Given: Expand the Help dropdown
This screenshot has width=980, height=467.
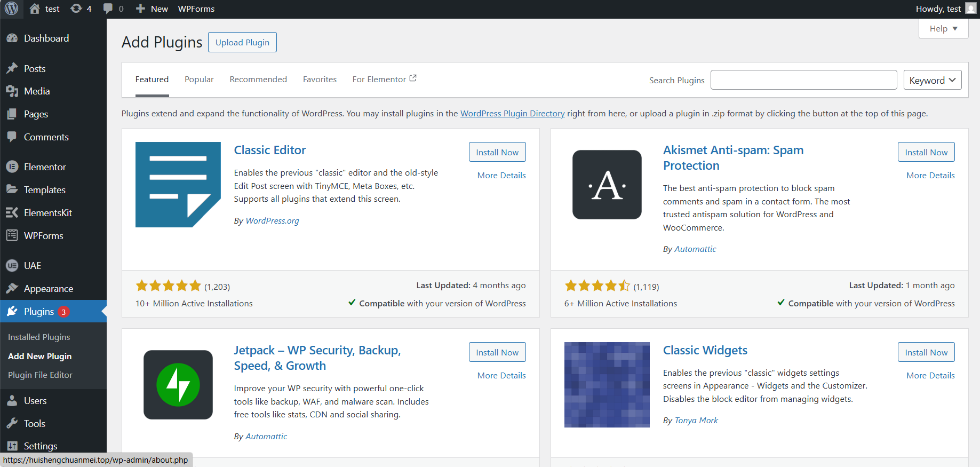Looking at the screenshot, I should (x=943, y=29).
